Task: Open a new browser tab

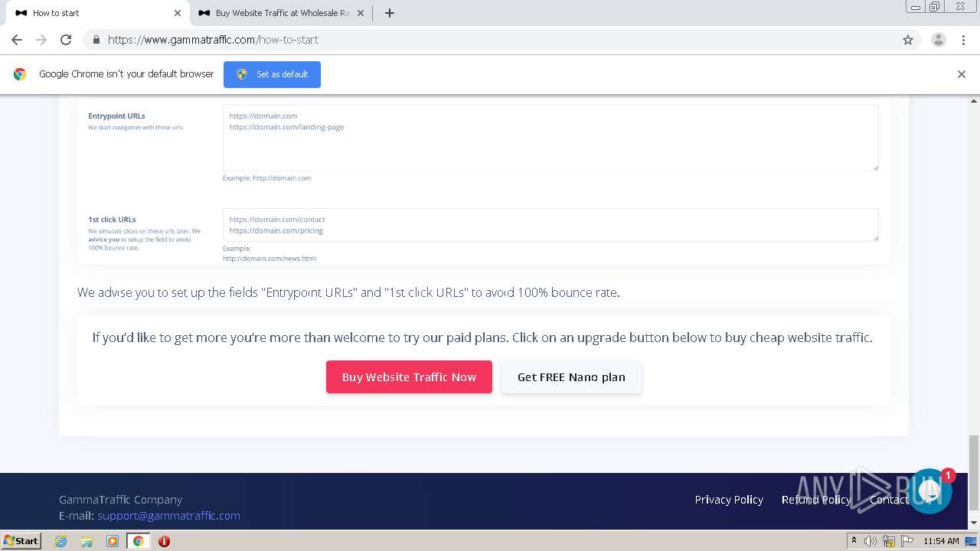Action: [390, 13]
